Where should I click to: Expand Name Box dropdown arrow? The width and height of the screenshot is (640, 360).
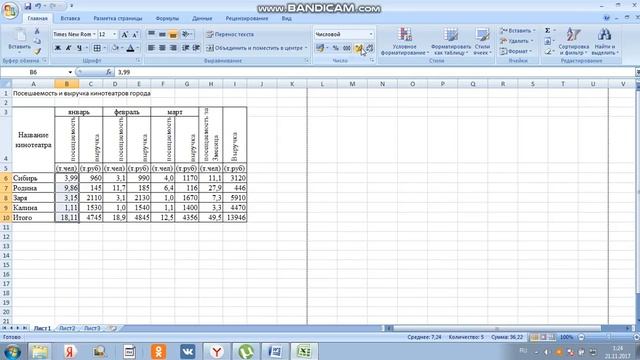click(70, 72)
